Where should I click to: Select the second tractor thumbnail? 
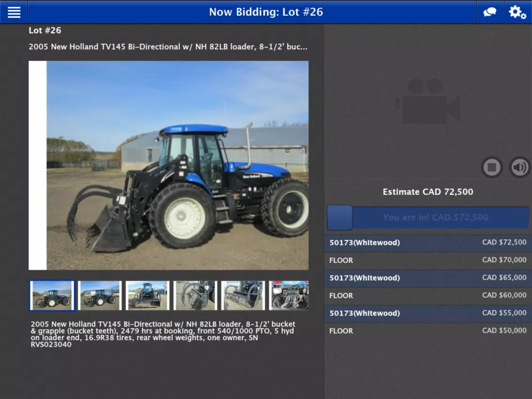click(x=100, y=295)
